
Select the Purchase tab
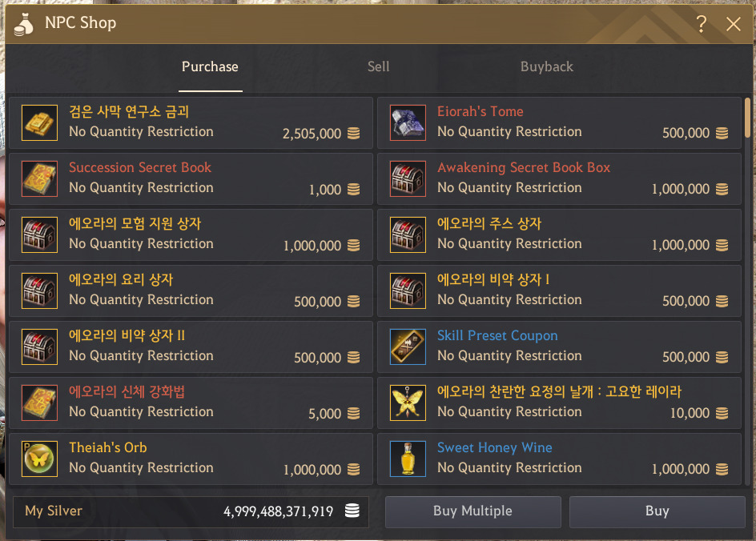tap(210, 67)
